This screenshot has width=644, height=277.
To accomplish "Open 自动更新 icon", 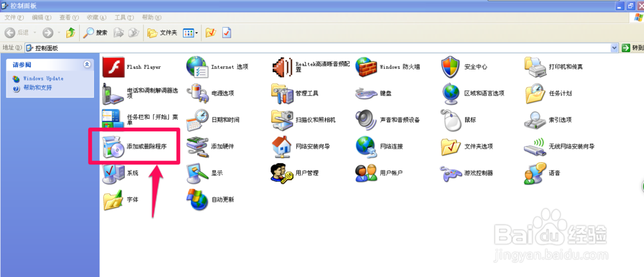I will click(198, 200).
